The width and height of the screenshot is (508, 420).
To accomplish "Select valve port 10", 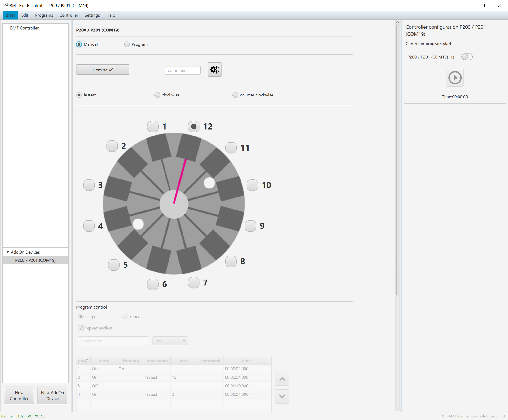I will click(x=252, y=185).
